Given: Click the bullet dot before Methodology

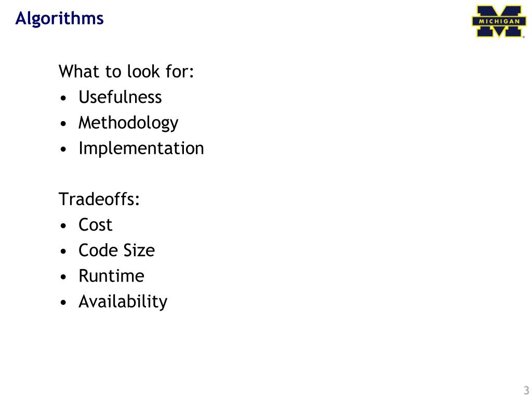Looking at the screenshot, I should pyautogui.click(x=63, y=124).
